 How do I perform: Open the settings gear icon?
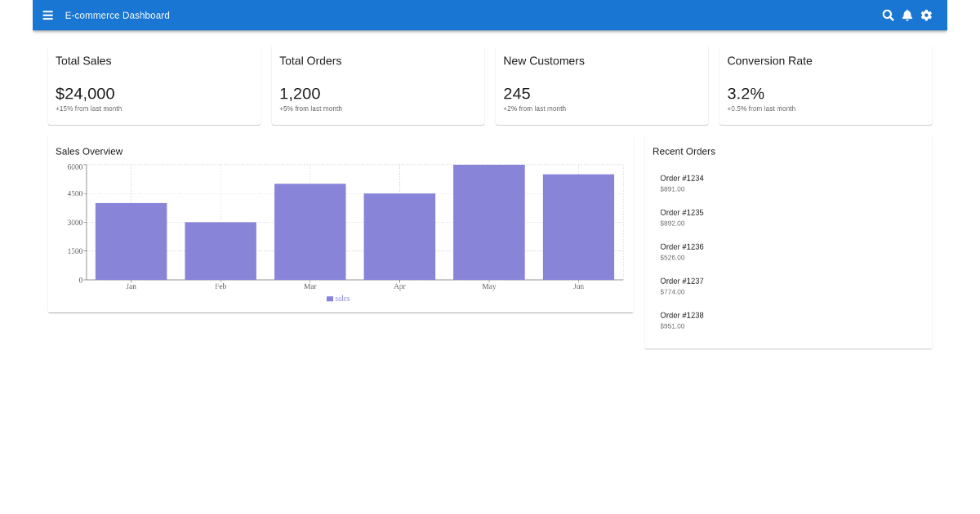click(x=926, y=16)
